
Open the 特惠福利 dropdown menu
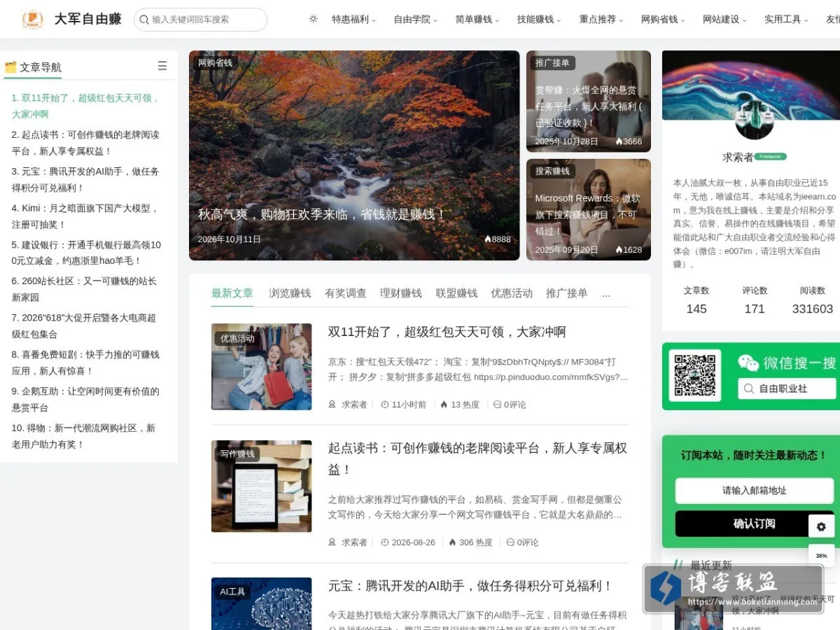[353, 20]
